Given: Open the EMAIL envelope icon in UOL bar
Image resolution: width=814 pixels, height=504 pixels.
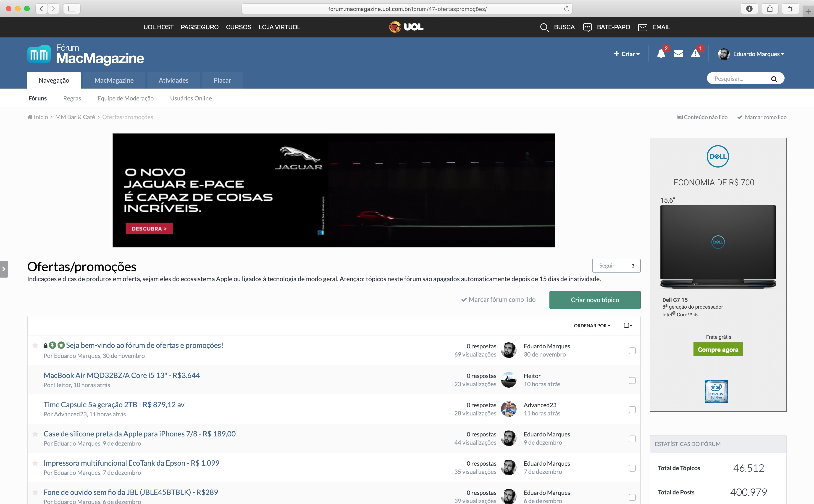Looking at the screenshot, I should click(643, 27).
